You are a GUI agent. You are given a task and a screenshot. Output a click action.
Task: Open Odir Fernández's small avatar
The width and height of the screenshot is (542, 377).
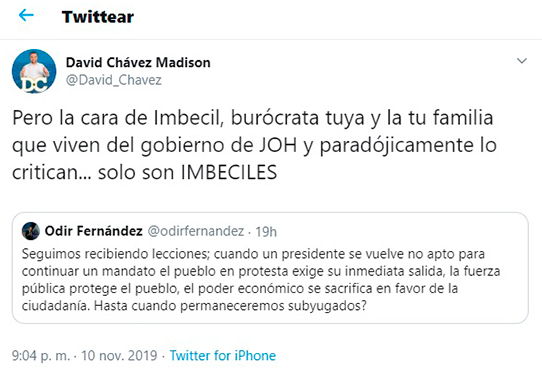pyautogui.click(x=31, y=231)
